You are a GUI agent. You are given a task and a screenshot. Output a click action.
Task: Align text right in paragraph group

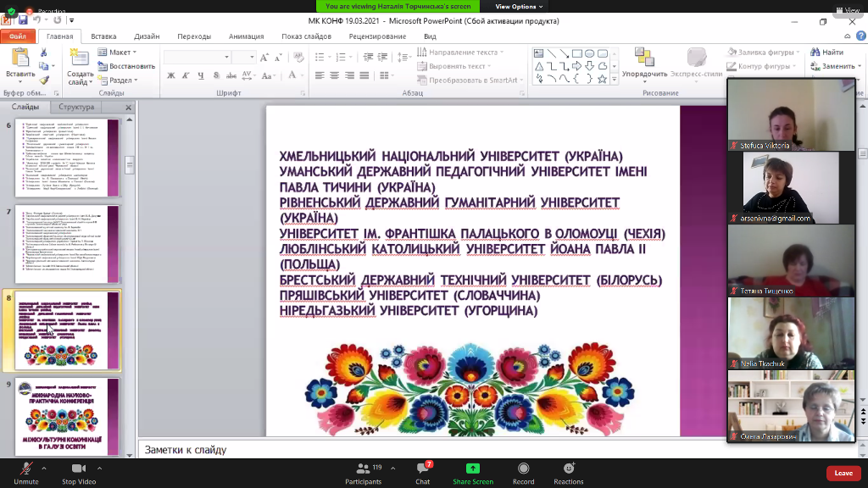pyautogui.click(x=349, y=75)
